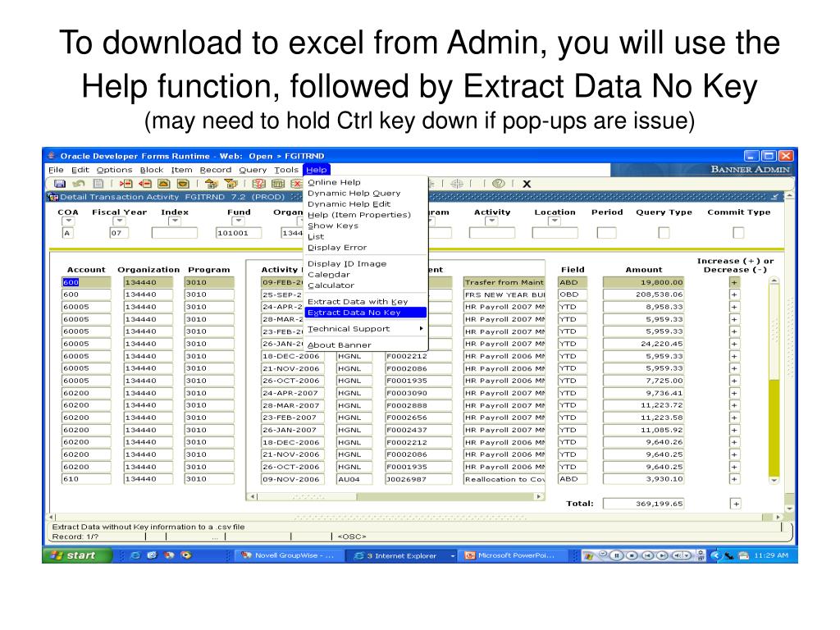Click the system tray clock showing 11:29 AM

point(771,555)
